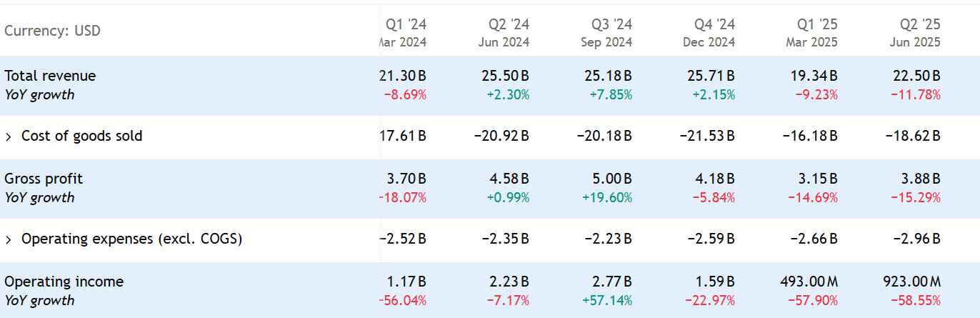Select the −21.53 B cost of goods cell
Screen dimensions: 980x318
[x=707, y=136]
